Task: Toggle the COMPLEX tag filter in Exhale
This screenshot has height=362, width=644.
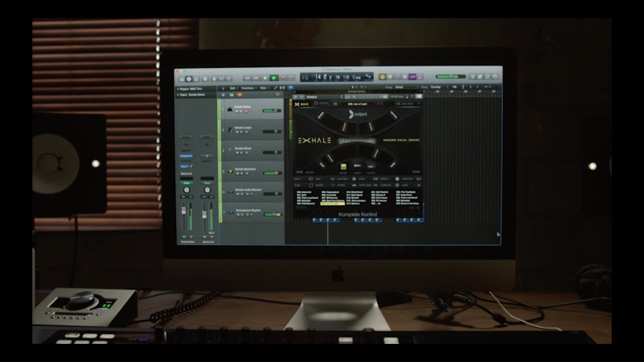Action: pos(386,185)
